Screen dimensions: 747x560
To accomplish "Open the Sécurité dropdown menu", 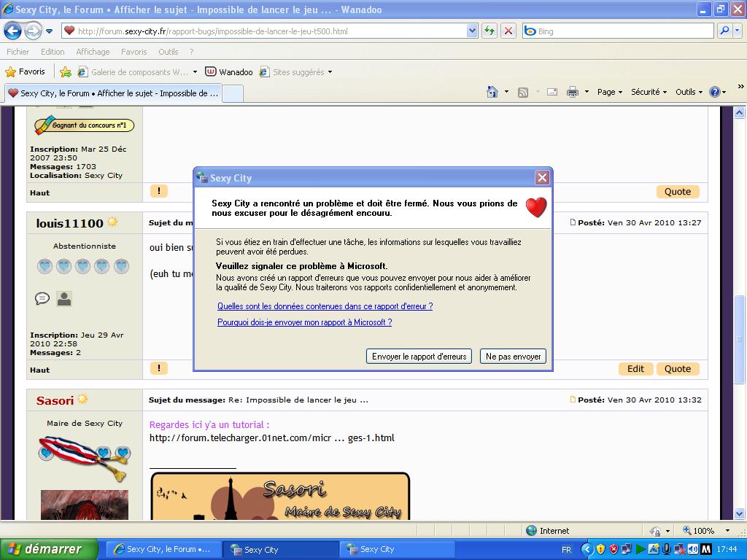I will [649, 92].
